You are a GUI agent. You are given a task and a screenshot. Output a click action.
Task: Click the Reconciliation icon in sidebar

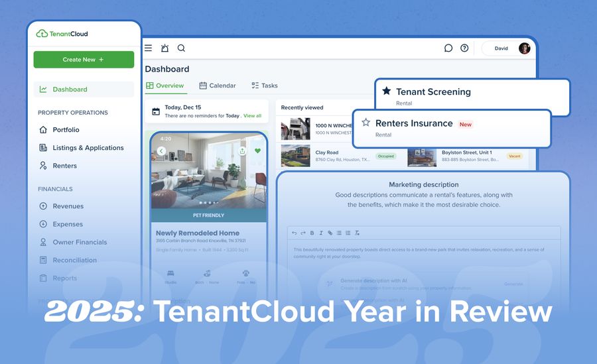43,260
